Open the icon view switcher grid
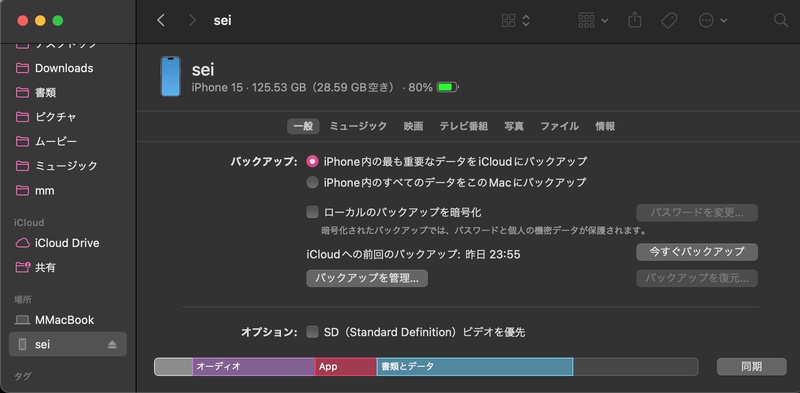This screenshot has width=800, height=393. pos(516,20)
